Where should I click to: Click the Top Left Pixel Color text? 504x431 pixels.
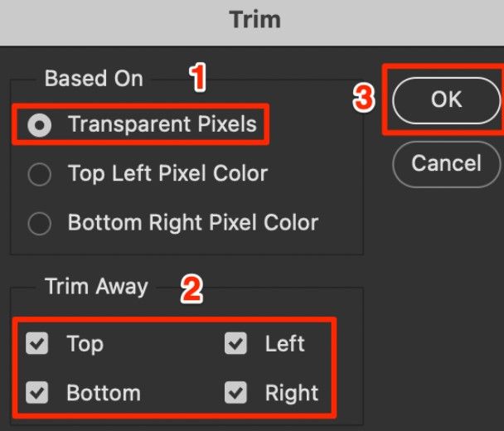(x=167, y=173)
